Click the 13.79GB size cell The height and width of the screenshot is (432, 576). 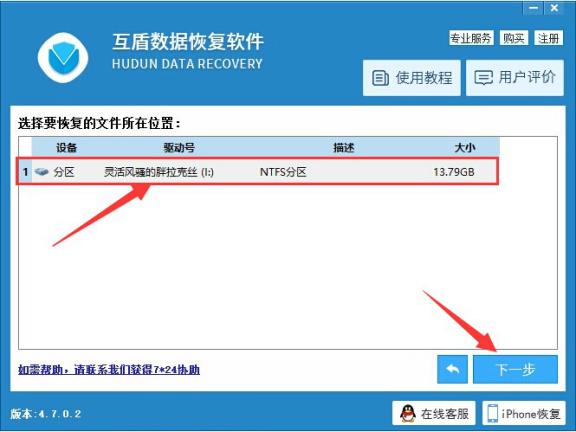coord(454,172)
